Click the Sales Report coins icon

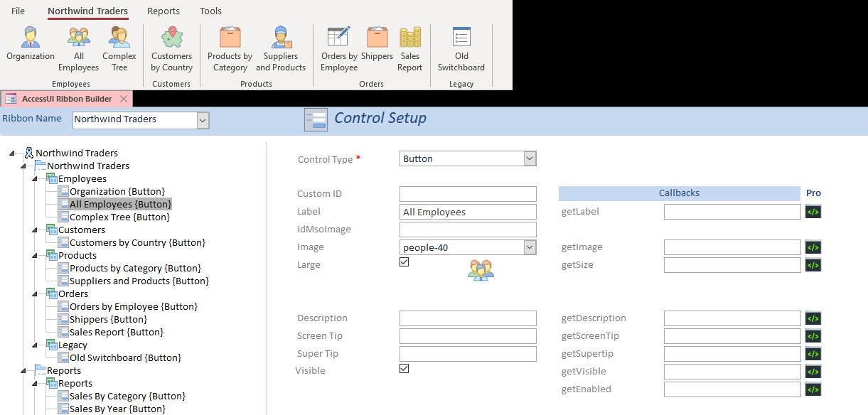pyautogui.click(x=410, y=37)
